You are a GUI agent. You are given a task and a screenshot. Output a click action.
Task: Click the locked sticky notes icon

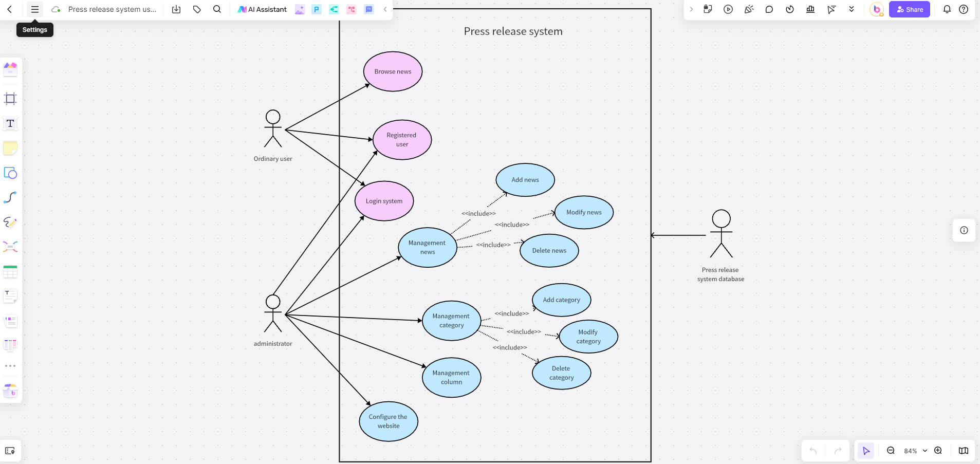[708, 9]
